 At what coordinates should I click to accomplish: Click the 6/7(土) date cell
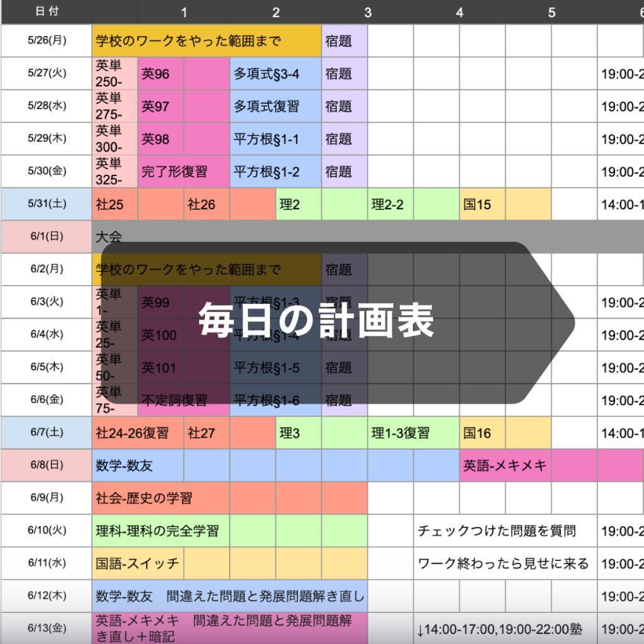tap(47, 433)
